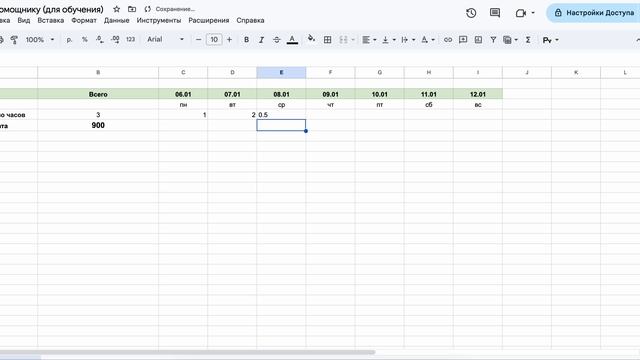Image resolution: width=640 pixels, height=360 pixels.
Task: Click the paint format roller icon
Action: pos(14,40)
